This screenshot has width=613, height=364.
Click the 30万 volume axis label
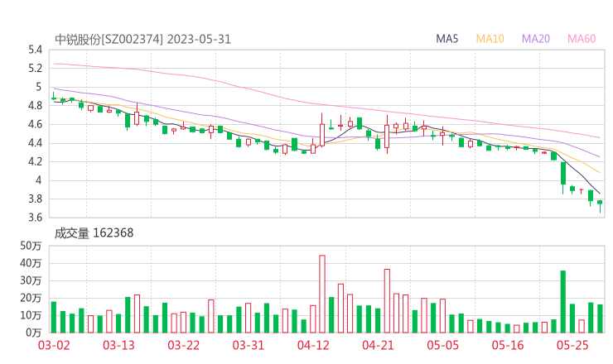31,280
